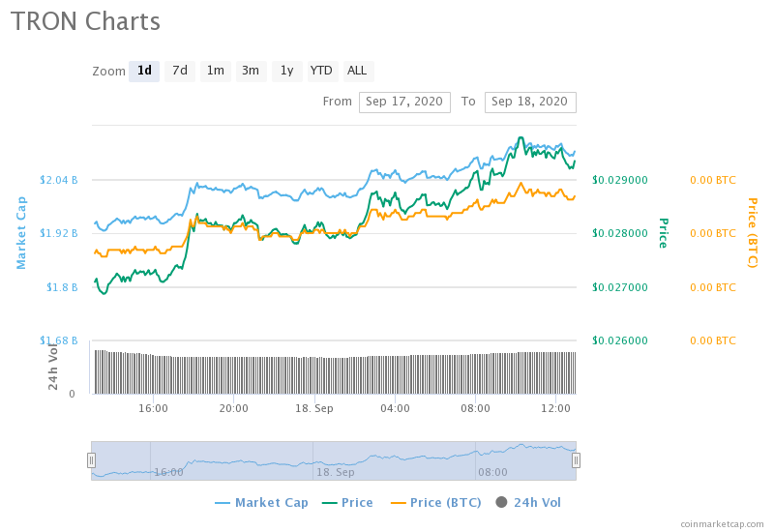The image size is (774, 532).
Task: Click the $2.04 B market cap axis label
Action: pyautogui.click(x=59, y=180)
